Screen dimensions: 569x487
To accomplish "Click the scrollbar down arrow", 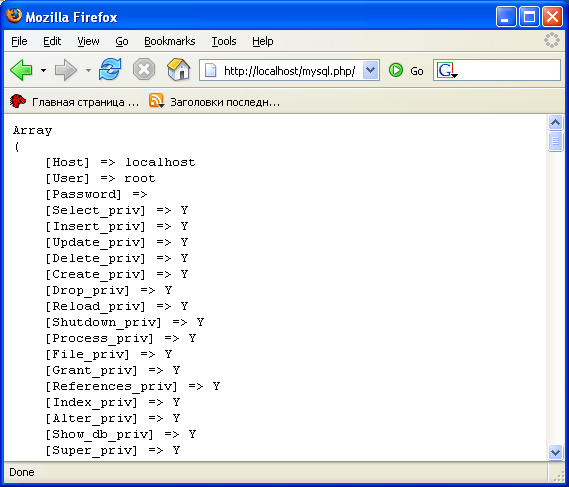I will (x=555, y=452).
